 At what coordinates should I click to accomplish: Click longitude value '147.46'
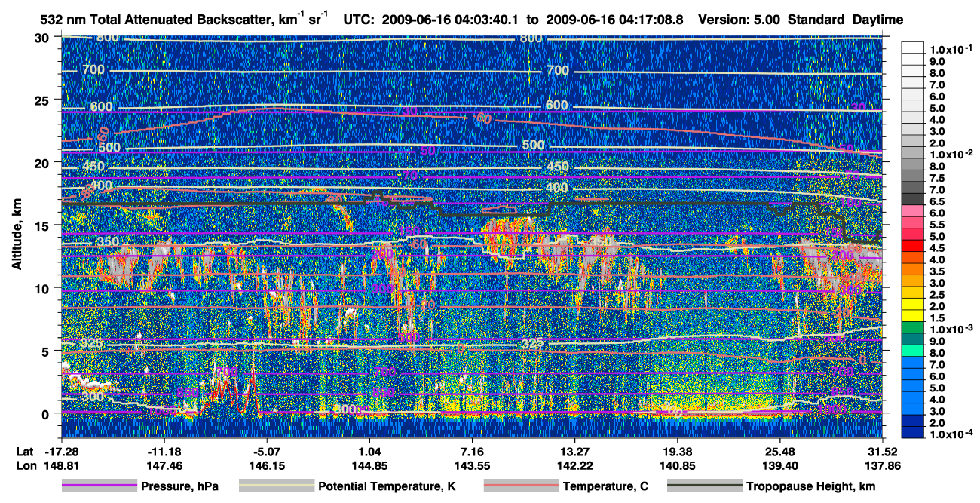point(164,467)
